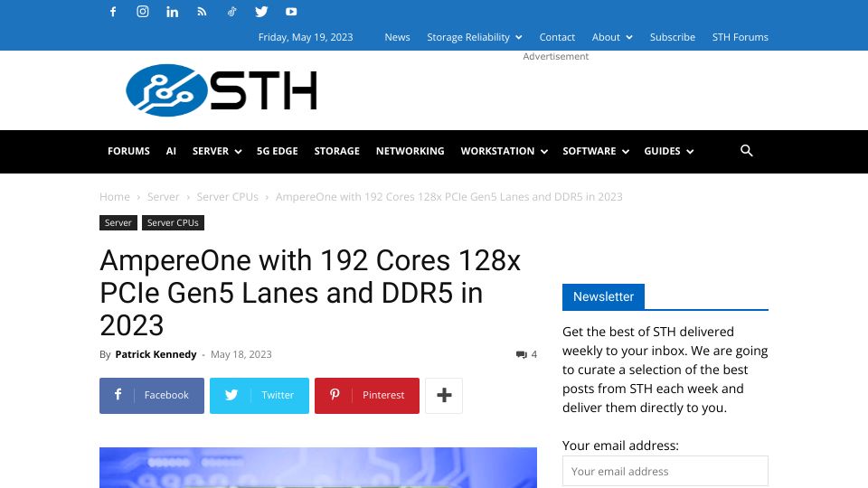The image size is (868, 488).
Task: Expand more share options plus button
Action: pyautogui.click(x=444, y=396)
